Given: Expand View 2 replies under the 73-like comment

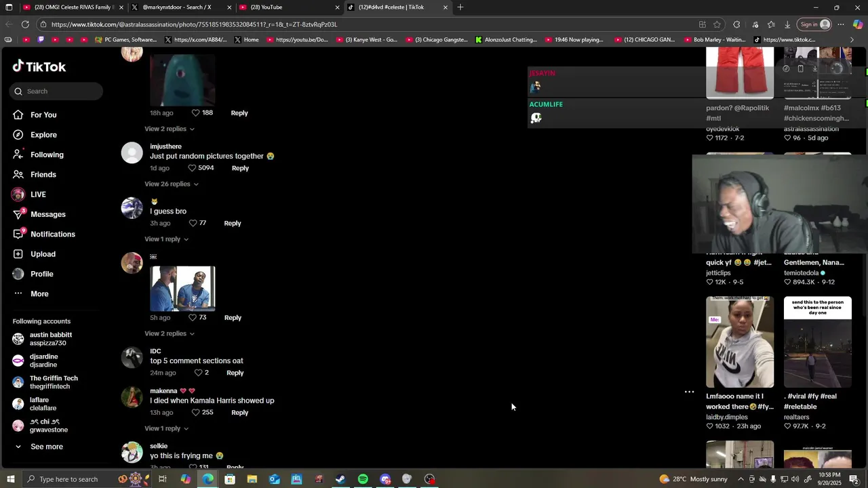Looking at the screenshot, I should coord(169,333).
